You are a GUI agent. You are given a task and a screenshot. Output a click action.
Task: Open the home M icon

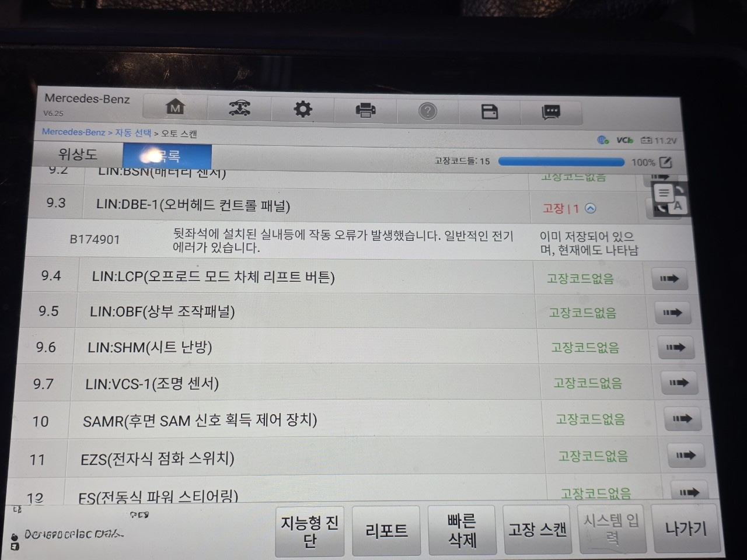coord(175,107)
